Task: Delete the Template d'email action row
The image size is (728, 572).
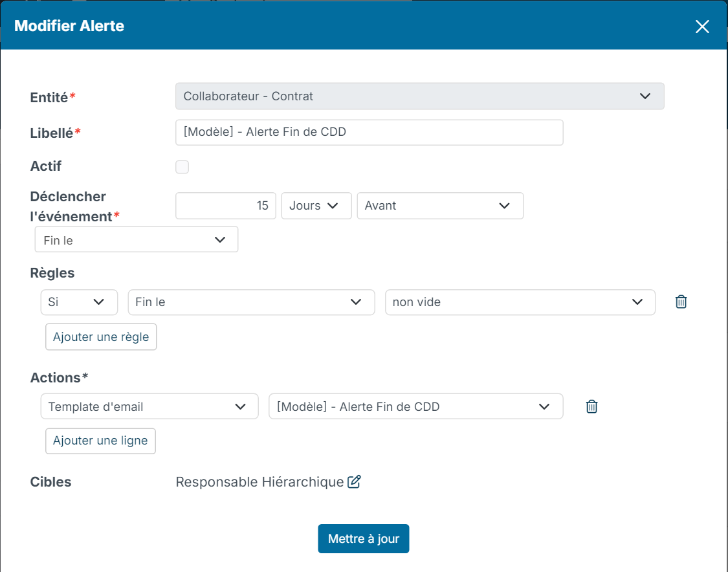Action: pyautogui.click(x=591, y=406)
